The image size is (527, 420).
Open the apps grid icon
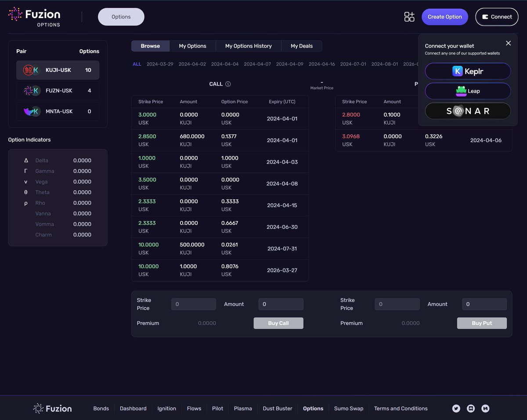point(409,17)
